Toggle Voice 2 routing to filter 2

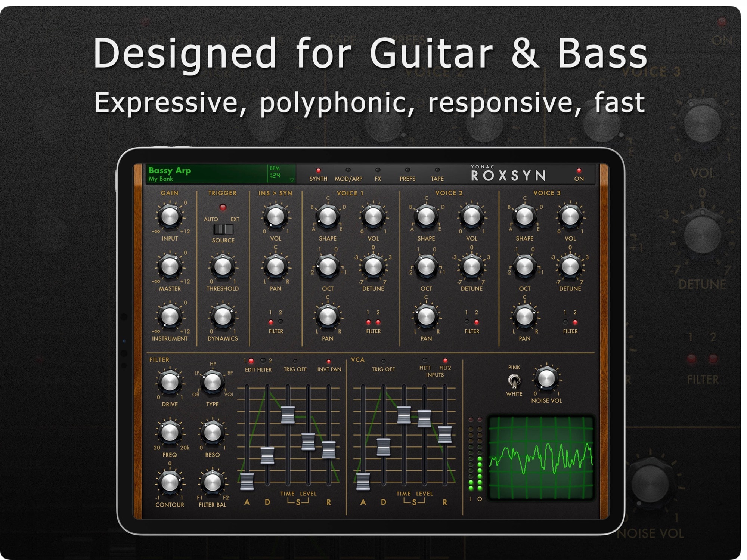pos(477,322)
